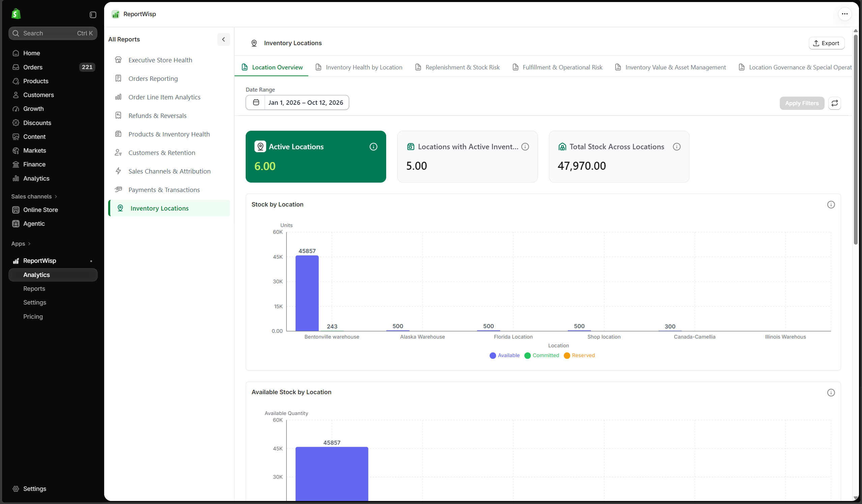The width and height of the screenshot is (862, 504).
Task: Click the Shopify logo icon
Action: (16, 14)
